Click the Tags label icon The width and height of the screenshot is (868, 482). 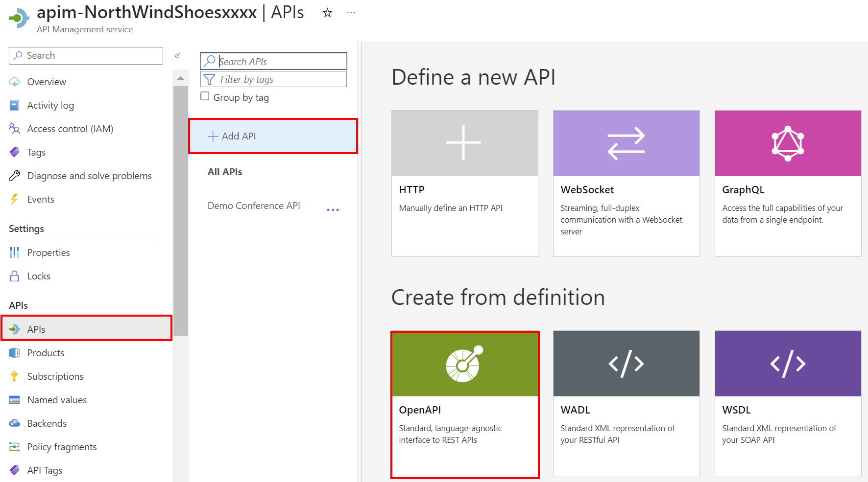point(15,152)
